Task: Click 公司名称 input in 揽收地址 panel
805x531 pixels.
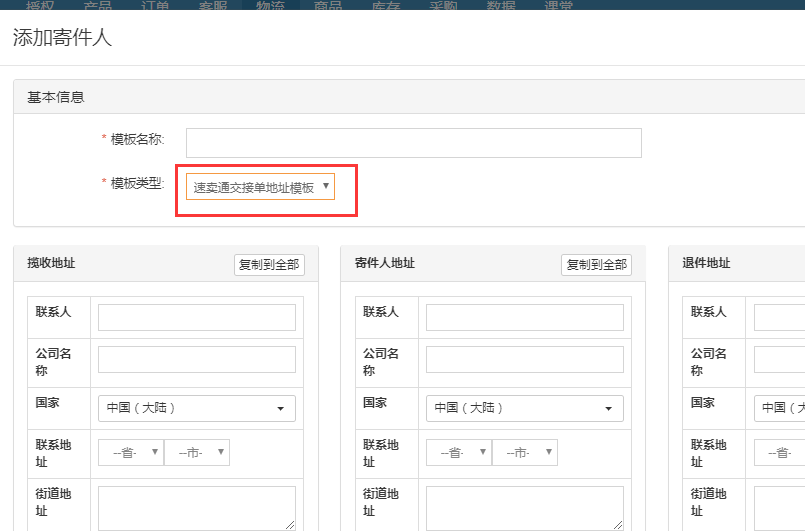Action: point(197,359)
